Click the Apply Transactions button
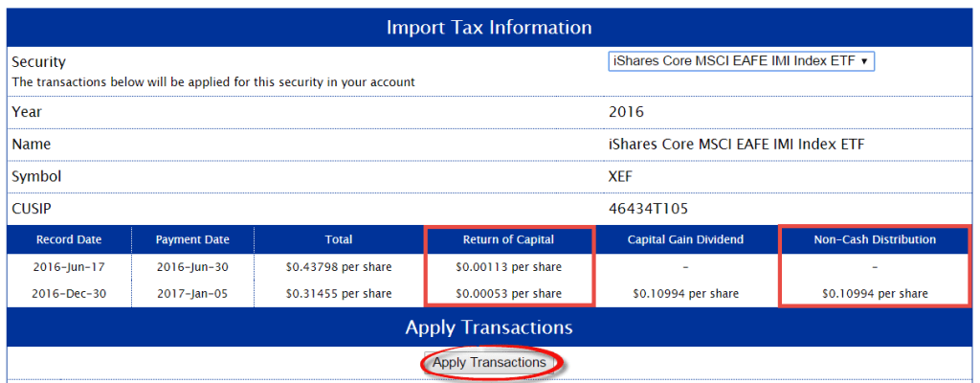This screenshot has height=383, width=980. point(489,363)
